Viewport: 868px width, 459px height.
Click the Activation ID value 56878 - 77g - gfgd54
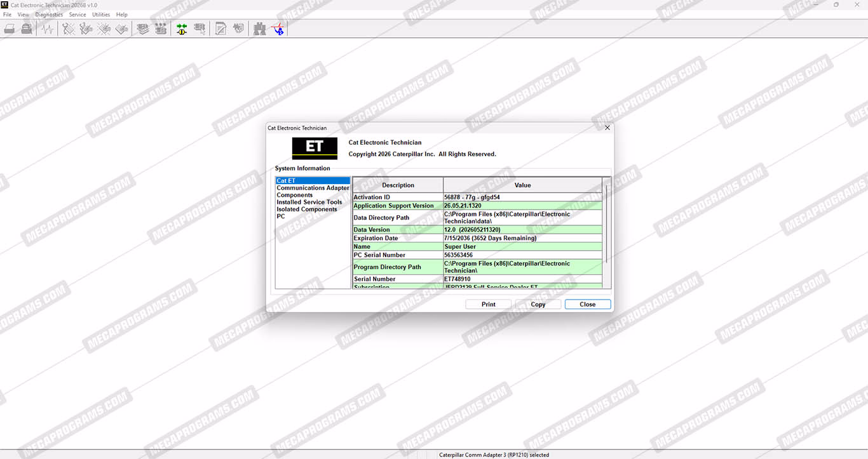tap(522, 197)
